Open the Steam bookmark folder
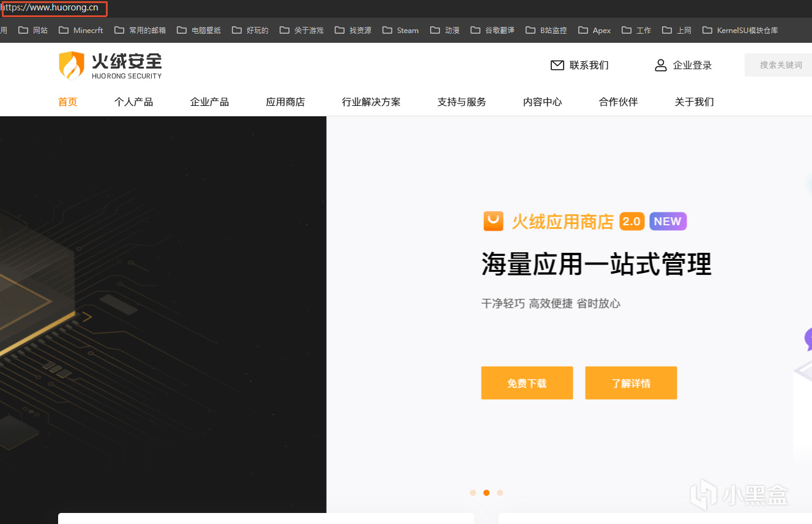This screenshot has width=812, height=524. coord(401,30)
